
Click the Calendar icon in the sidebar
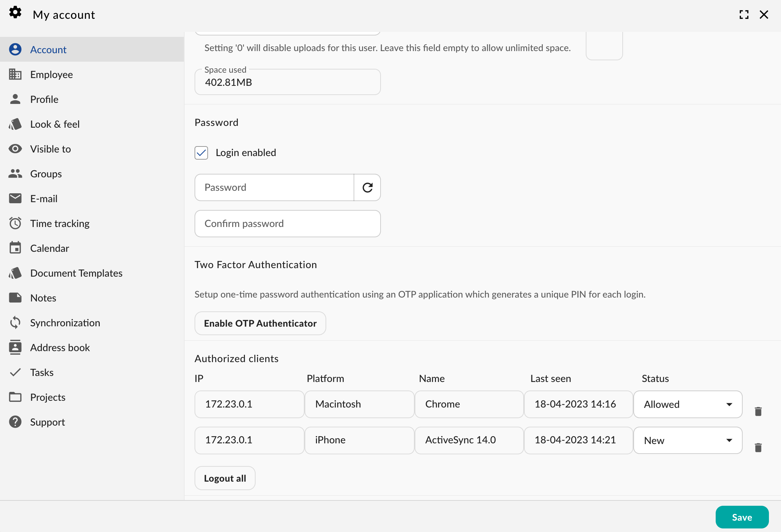point(15,248)
